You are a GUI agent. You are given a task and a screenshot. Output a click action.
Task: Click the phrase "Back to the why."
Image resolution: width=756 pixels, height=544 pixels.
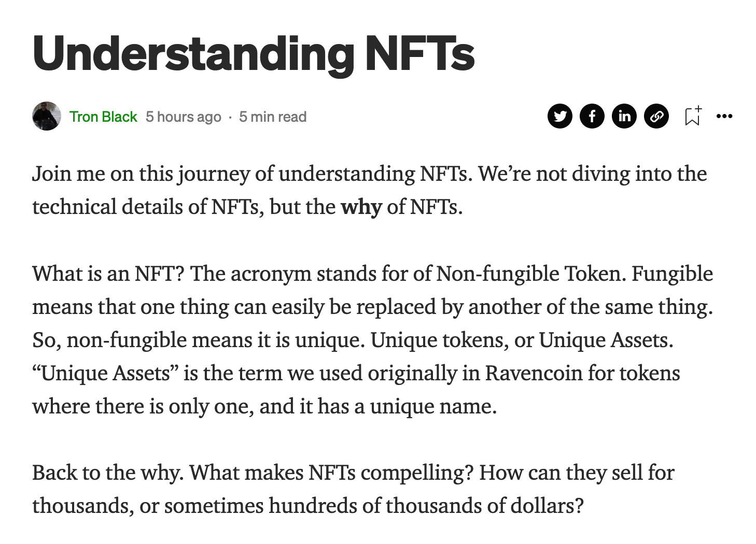(108, 473)
